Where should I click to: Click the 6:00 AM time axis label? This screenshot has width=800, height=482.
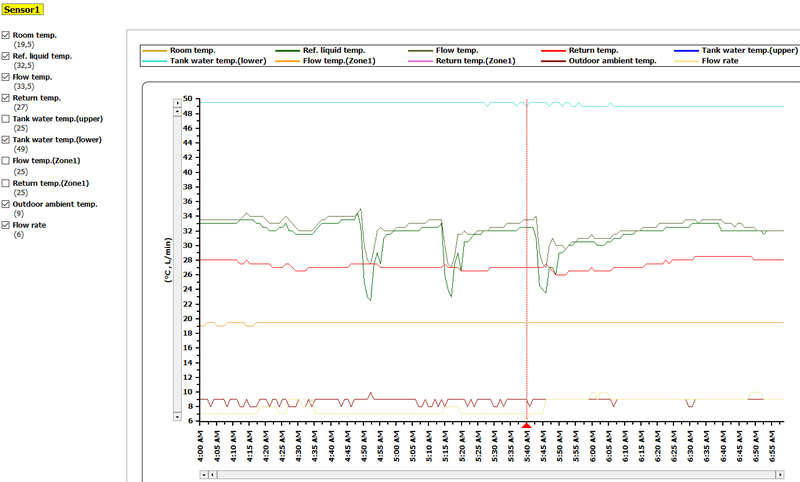pyautogui.click(x=592, y=446)
